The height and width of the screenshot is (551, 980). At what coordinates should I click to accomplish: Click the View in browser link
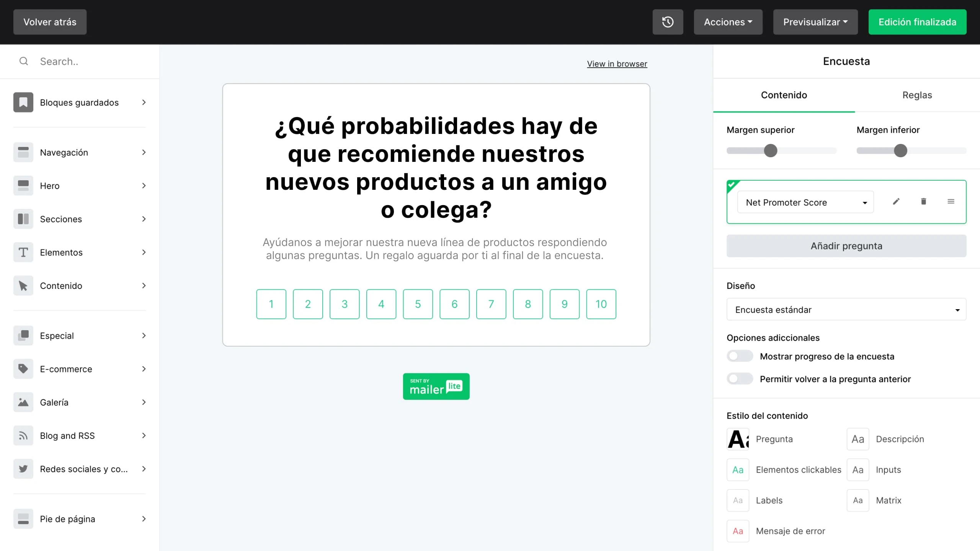[617, 64]
